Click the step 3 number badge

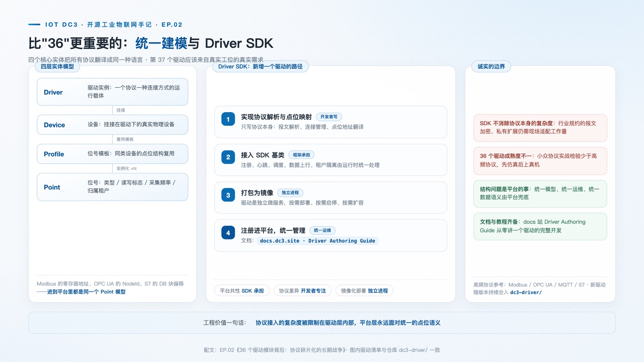coord(228,195)
